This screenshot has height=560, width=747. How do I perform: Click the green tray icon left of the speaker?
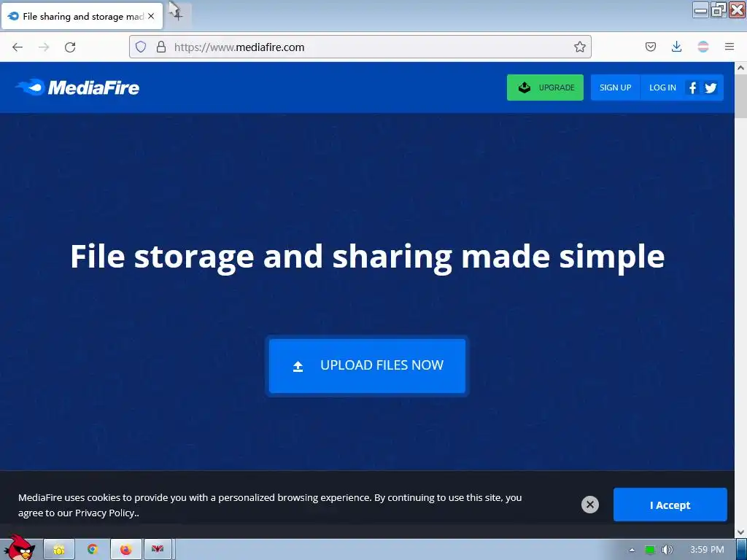coord(650,550)
